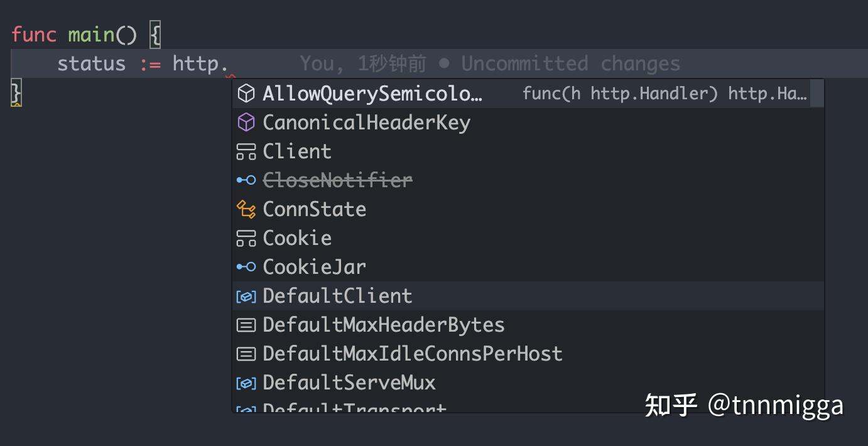Click the variable icon beside DefaultClient
This screenshot has height=446, width=868.
(x=246, y=295)
